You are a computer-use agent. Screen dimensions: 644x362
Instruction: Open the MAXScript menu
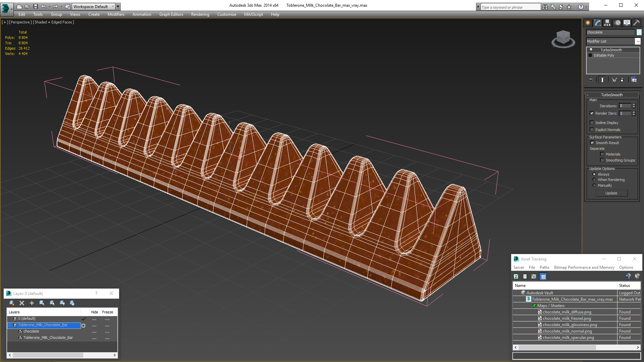coord(253,14)
